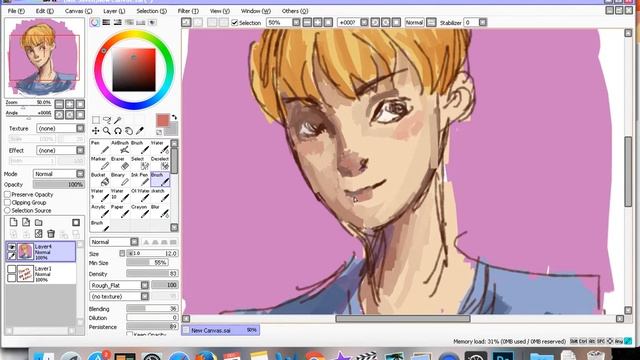Adjust the layer Opacity slider
Image resolution: width=640 pixels, height=360 pixels.
point(59,184)
